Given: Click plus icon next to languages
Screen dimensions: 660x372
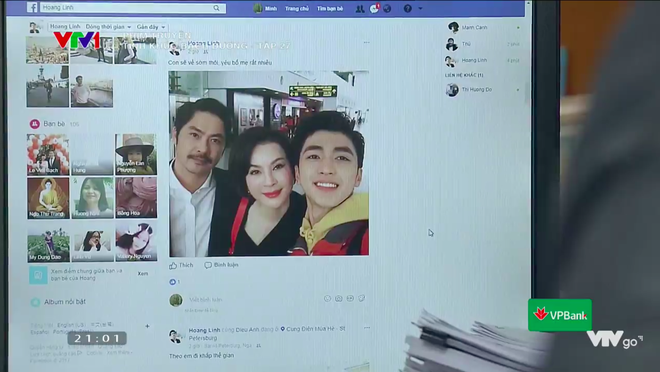Looking at the screenshot, I should pyautogui.click(x=147, y=326).
